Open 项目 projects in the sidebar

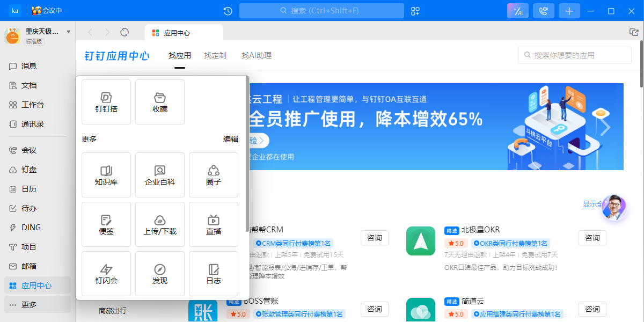point(38,247)
